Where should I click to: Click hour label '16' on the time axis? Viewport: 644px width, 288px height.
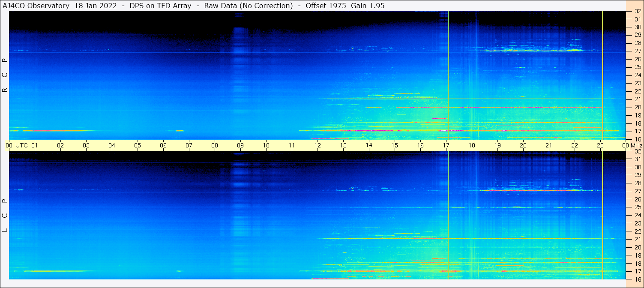420,145
